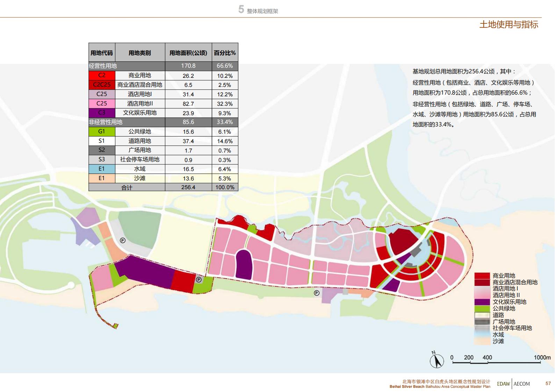Click the EDAW logo in the footer
Viewport: 555px width, 392px height.
tap(504, 384)
